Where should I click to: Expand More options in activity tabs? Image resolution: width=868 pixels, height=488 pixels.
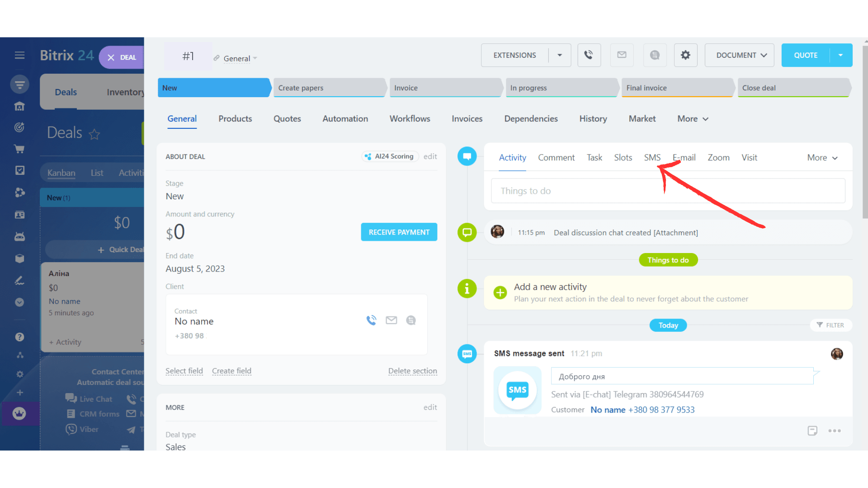point(822,158)
